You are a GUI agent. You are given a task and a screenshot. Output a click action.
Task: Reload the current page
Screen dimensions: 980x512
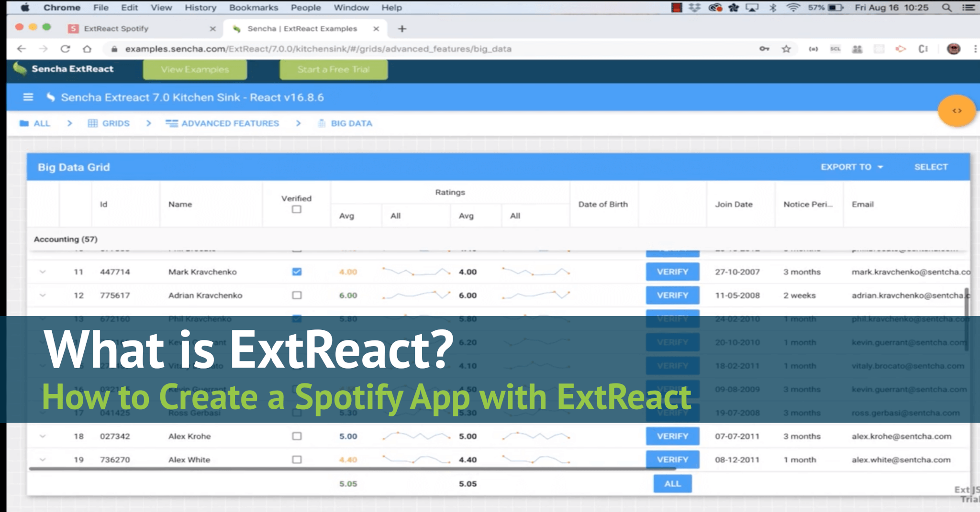66,49
